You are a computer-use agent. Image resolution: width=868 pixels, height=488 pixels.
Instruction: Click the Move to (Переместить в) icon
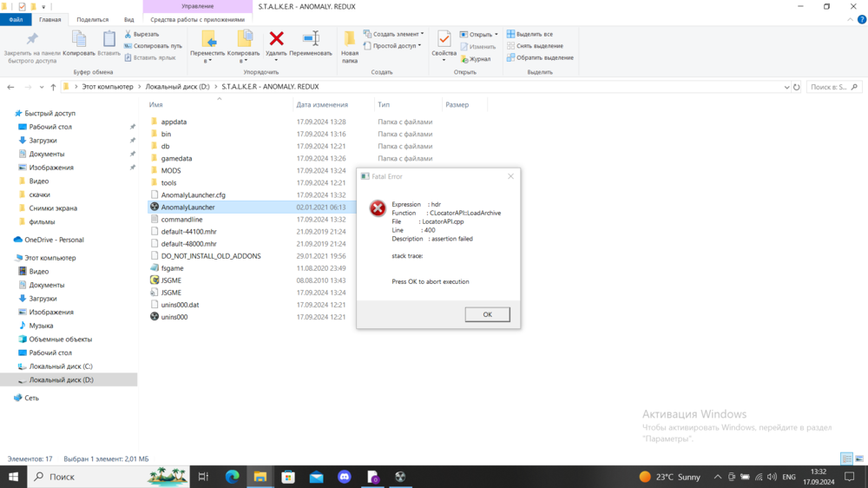pos(208,39)
